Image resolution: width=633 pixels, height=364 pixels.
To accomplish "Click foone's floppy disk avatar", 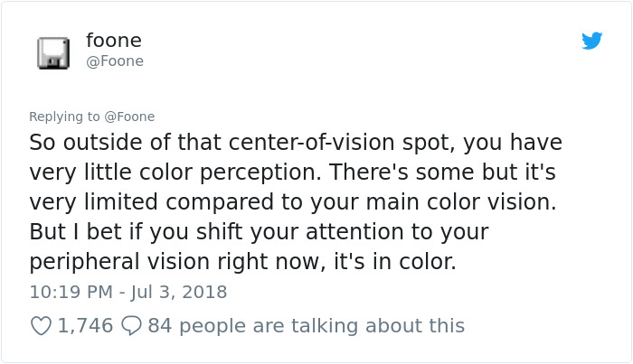I will coord(53,52).
